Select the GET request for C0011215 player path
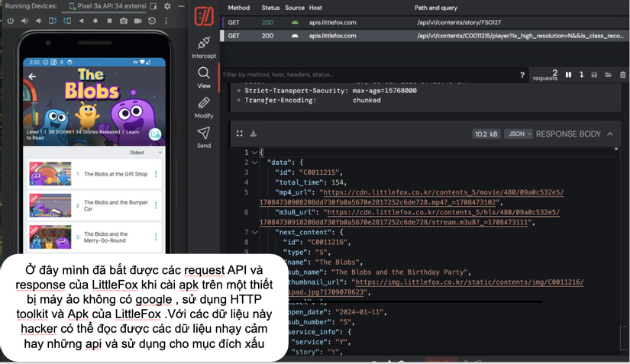630x364 pixels. [425, 36]
